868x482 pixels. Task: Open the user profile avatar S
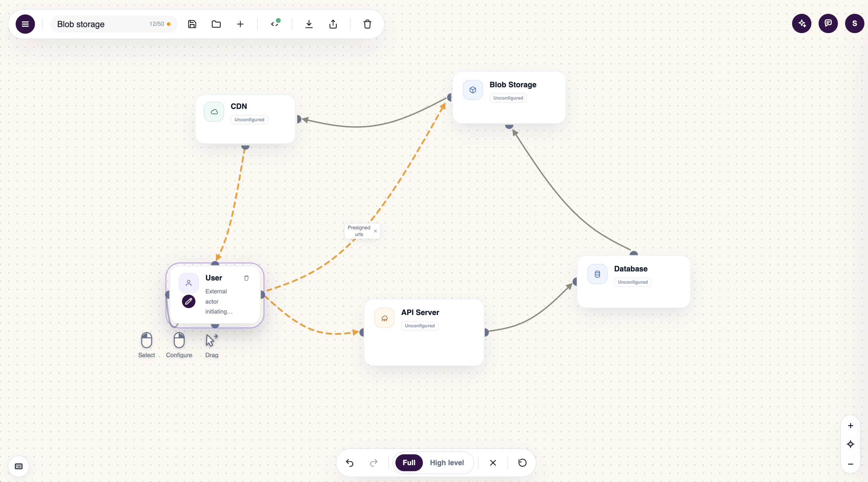point(854,23)
